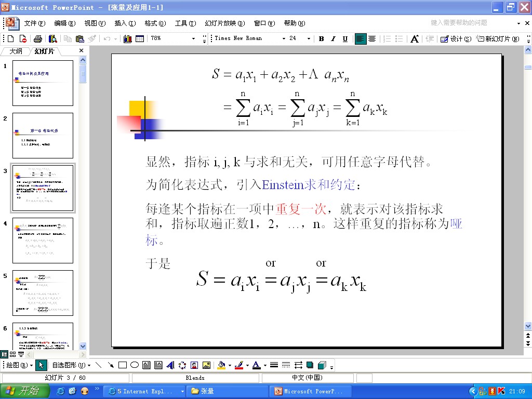Select slide 4 thumbnail
The height and width of the screenshot is (399, 532).
(x=43, y=240)
